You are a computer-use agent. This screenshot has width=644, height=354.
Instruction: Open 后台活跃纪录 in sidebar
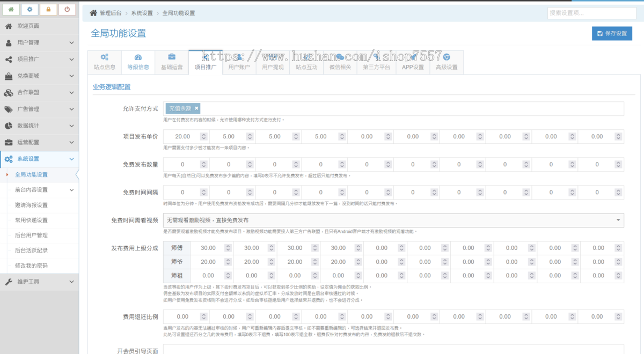tap(31, 250)
